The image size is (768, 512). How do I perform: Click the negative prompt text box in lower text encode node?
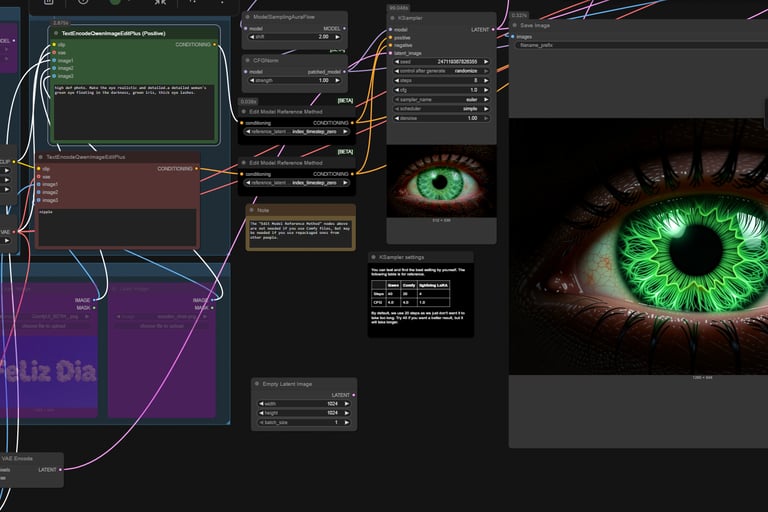tap(118, 226)
